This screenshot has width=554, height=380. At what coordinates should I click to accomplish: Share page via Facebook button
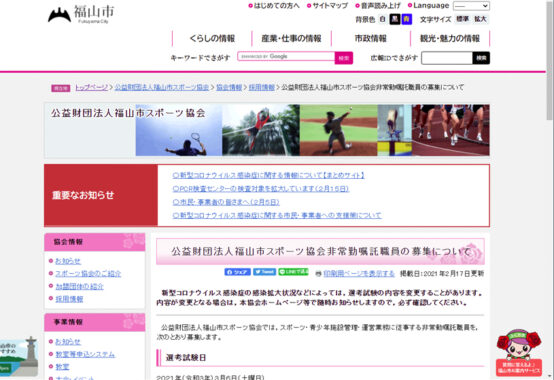[237, 272]
